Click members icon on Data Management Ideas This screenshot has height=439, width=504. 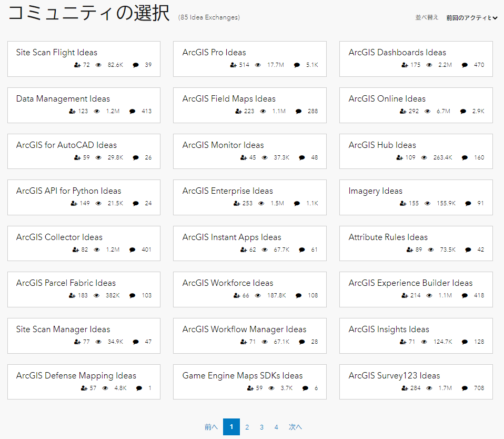click(72, 111)
